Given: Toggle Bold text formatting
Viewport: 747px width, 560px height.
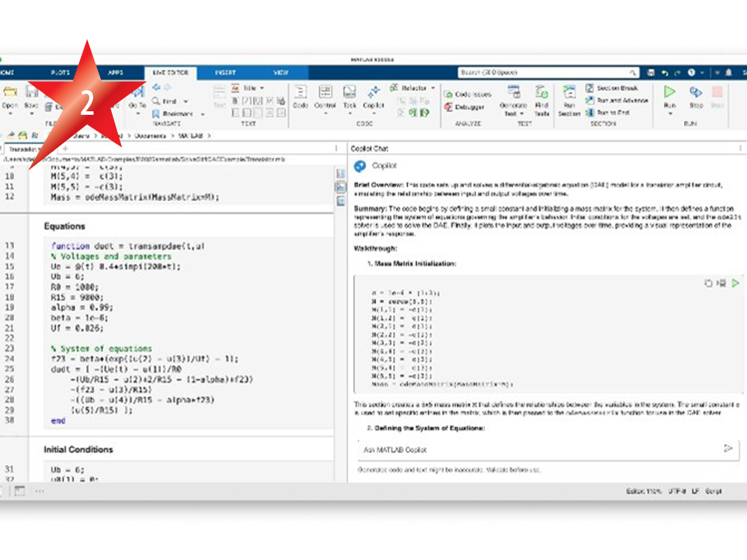Looking at the screenshot, I should click(x=235, y=101).
